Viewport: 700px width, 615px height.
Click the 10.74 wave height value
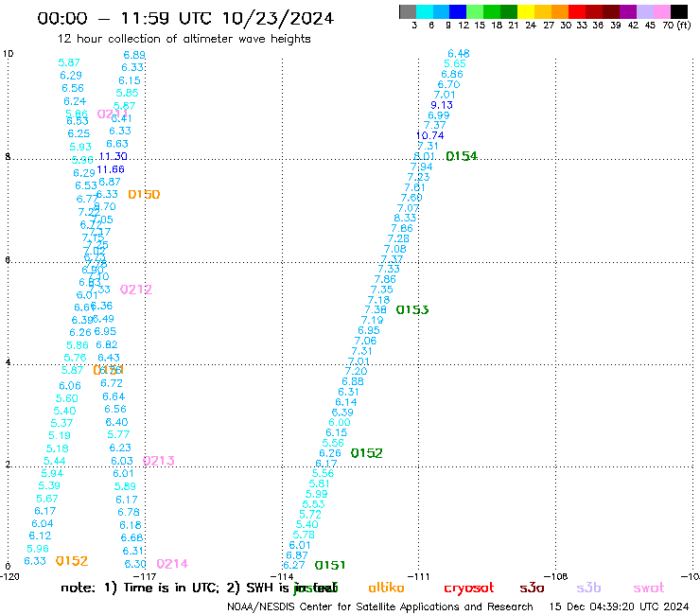tap(429, 136)
